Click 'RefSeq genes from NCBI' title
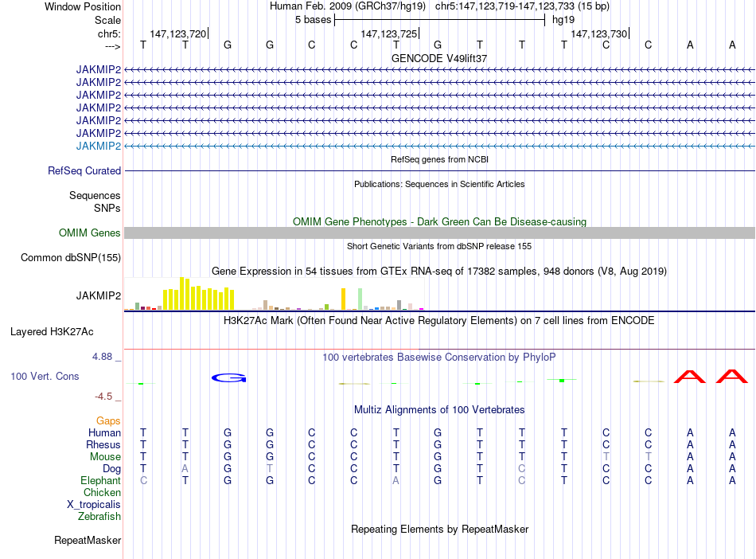This screenshot has width=756, height=559. (x=440, y=159)
